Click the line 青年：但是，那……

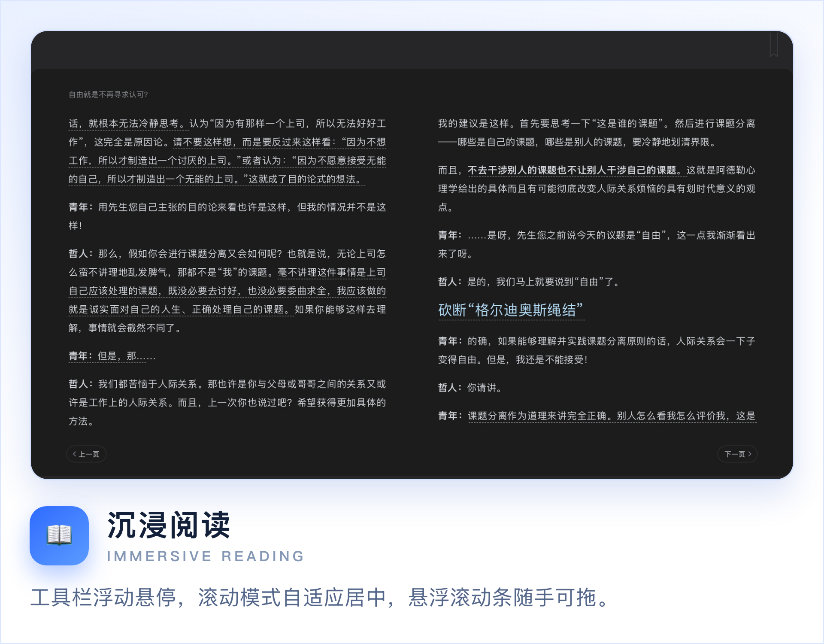pyautogui.click(x=112, y=356)
